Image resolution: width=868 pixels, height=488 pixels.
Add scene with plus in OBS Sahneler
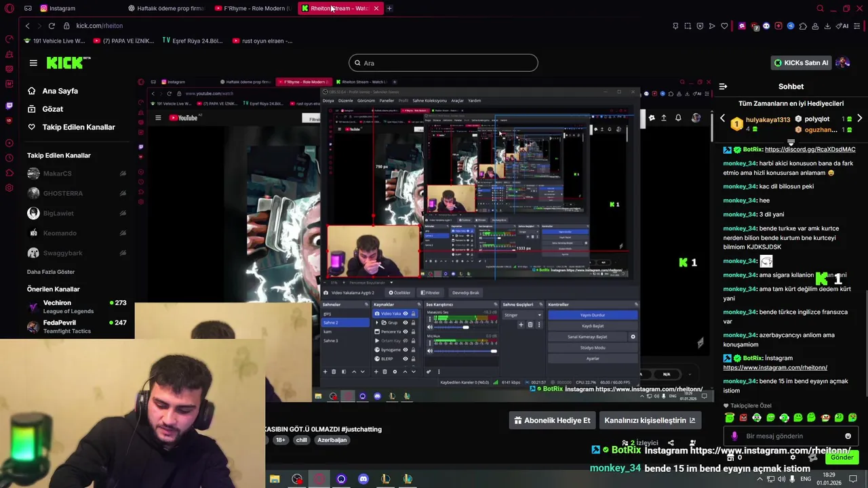325,371
